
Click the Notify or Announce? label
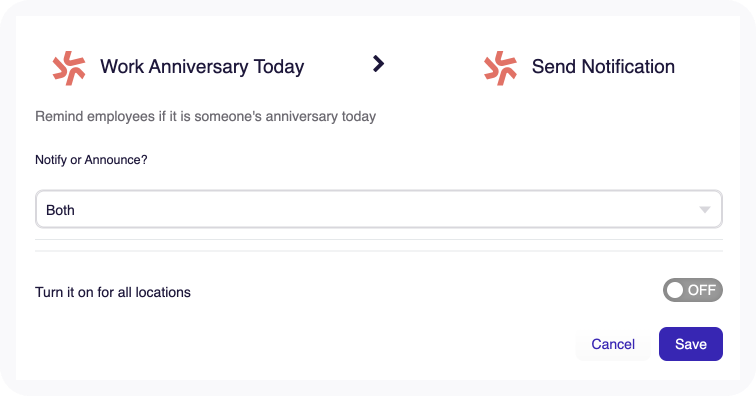tap(91, 160)
